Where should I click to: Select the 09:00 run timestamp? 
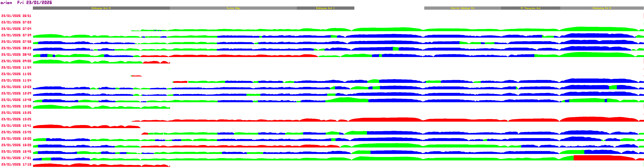point(16,61)
